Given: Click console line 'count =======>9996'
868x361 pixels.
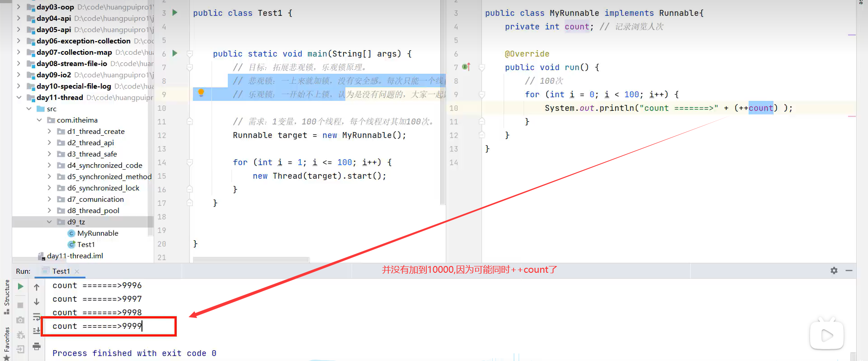Looking at the screenshot, I should (x=97, y=285).
